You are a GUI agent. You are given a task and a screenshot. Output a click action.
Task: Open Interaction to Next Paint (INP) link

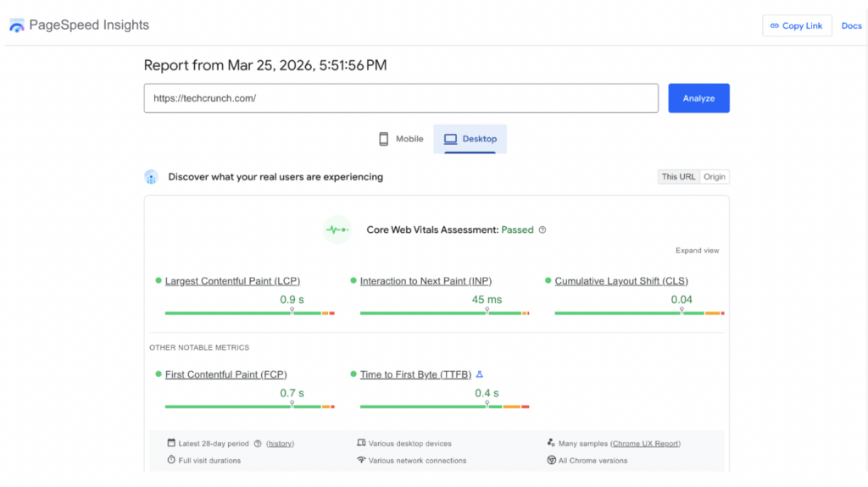tap(426, 281)
